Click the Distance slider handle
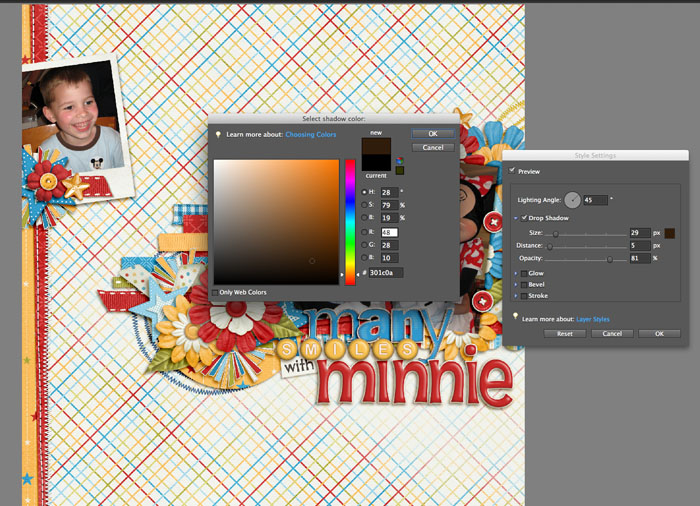 [550, 247]
